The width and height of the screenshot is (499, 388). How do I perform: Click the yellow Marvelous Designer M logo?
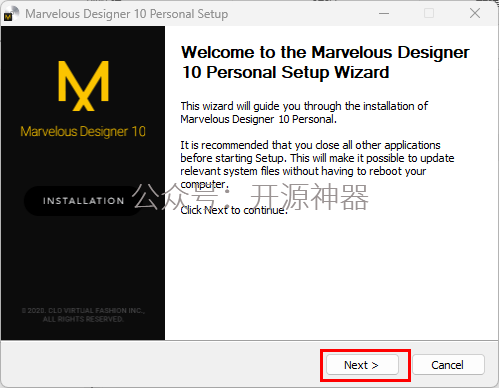click(x=83, y=85)
